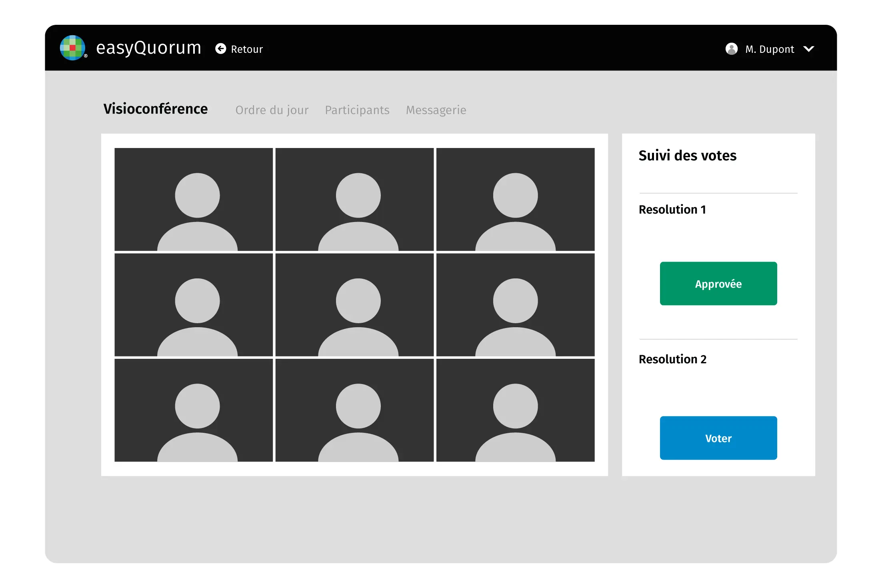
Task: Select the bottom-middle participant video tile
Action: pos(354,410)
